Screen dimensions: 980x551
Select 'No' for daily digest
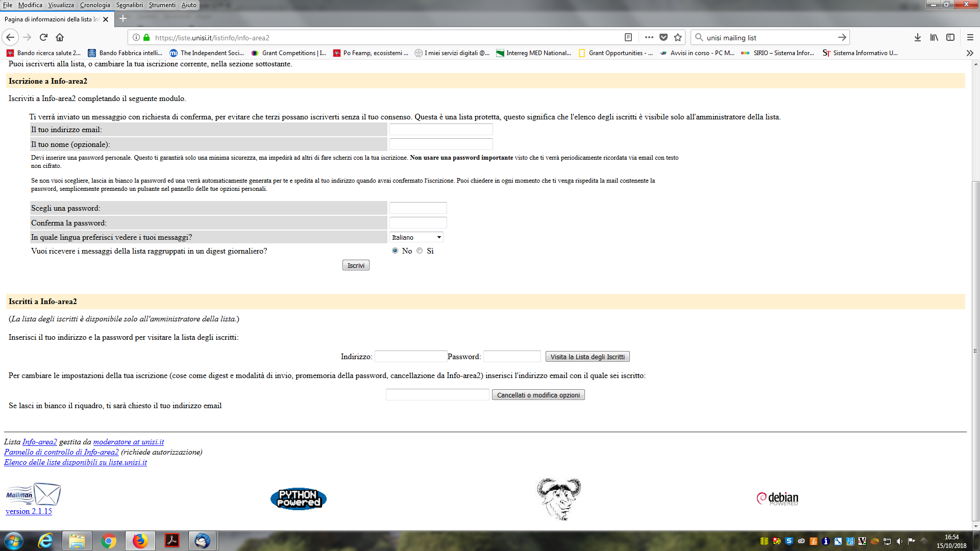[x=395, y=251]
